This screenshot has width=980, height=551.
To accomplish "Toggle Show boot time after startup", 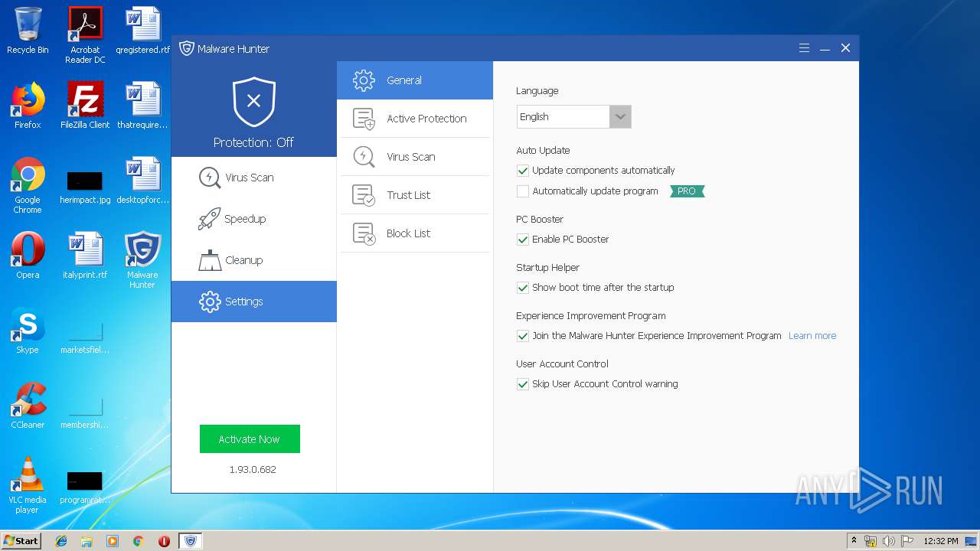I will pos(523,288).
